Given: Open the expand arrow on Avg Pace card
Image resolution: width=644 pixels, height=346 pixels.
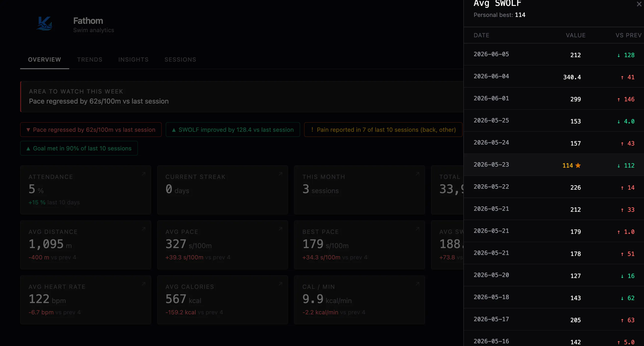Looking at the screenshot, I should [x=281, y=229].
